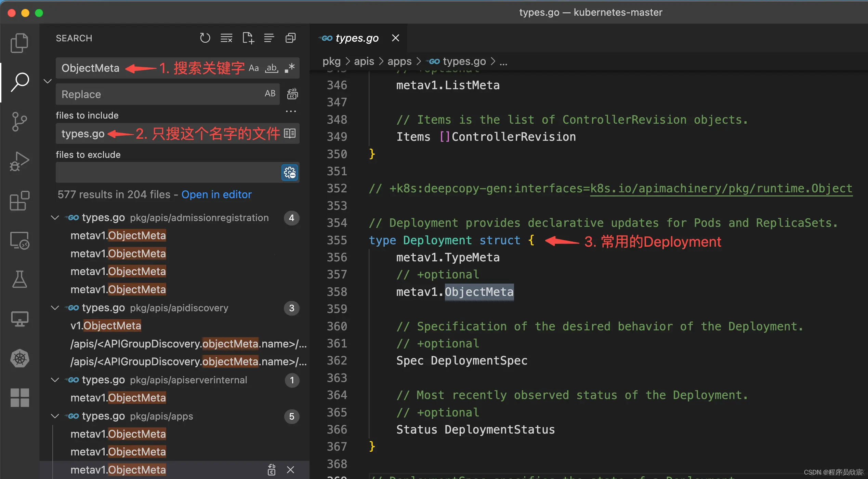Close the types.go editor tab
The width and height of the screenshot is (868, 479).
[x=395, y=38]
